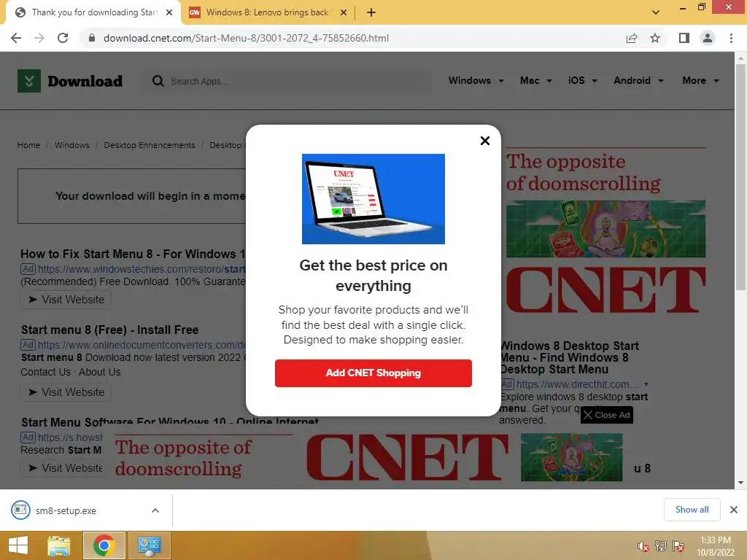Image resolution: width=747 pixels, height=560 pixels.
Task: Show all downloads
Action: point(692,510)
